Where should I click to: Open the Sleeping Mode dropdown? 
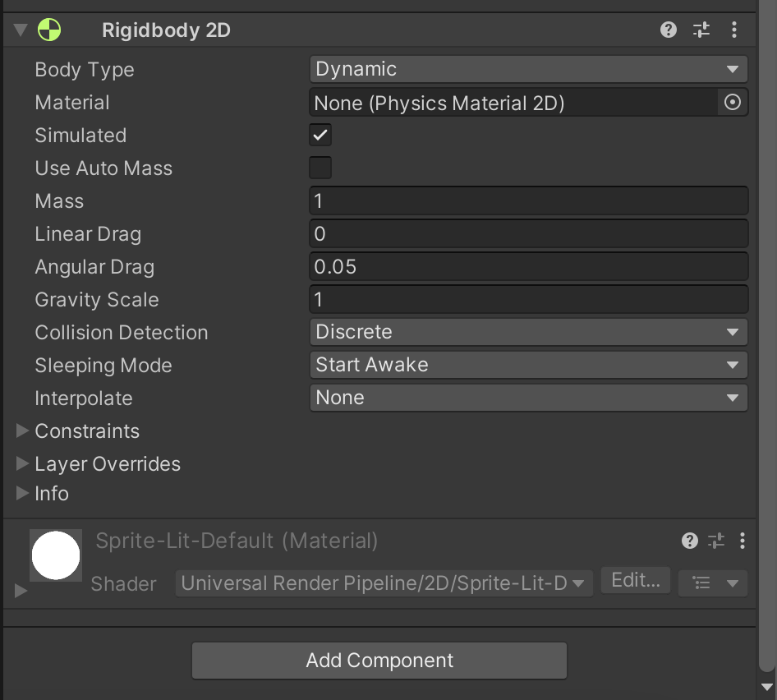[x=528, y=366]
